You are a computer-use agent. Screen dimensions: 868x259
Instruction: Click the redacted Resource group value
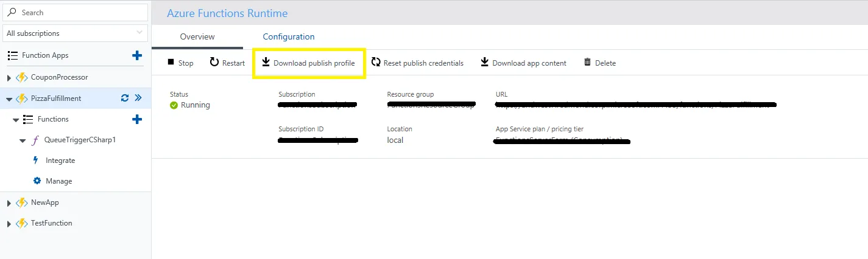point(431,105)
